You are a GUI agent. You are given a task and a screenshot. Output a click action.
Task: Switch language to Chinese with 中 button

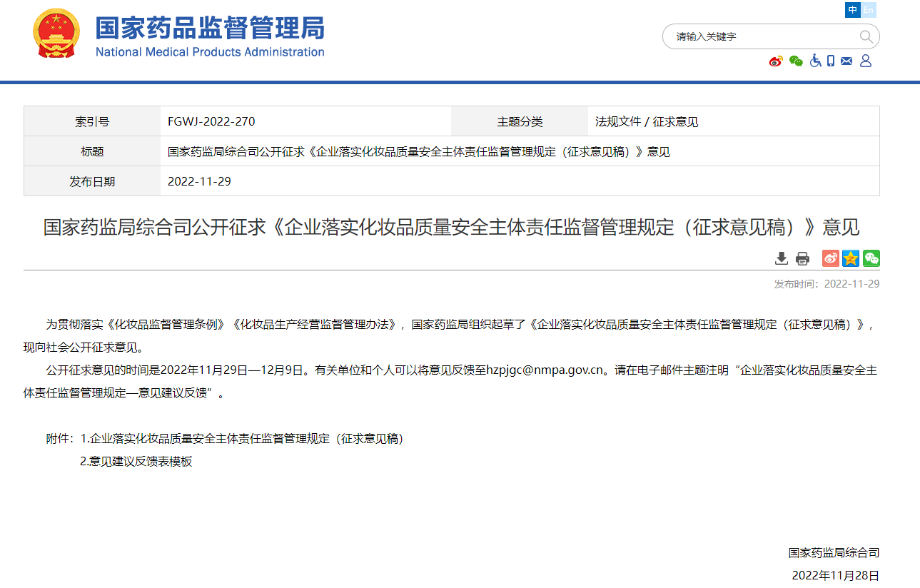(853, 10)
